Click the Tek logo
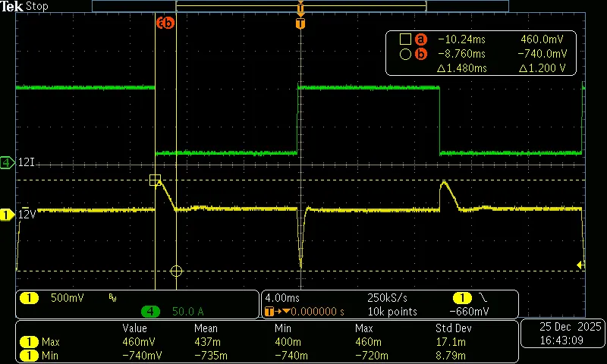The image size is (607, 364). pos(11,6)
